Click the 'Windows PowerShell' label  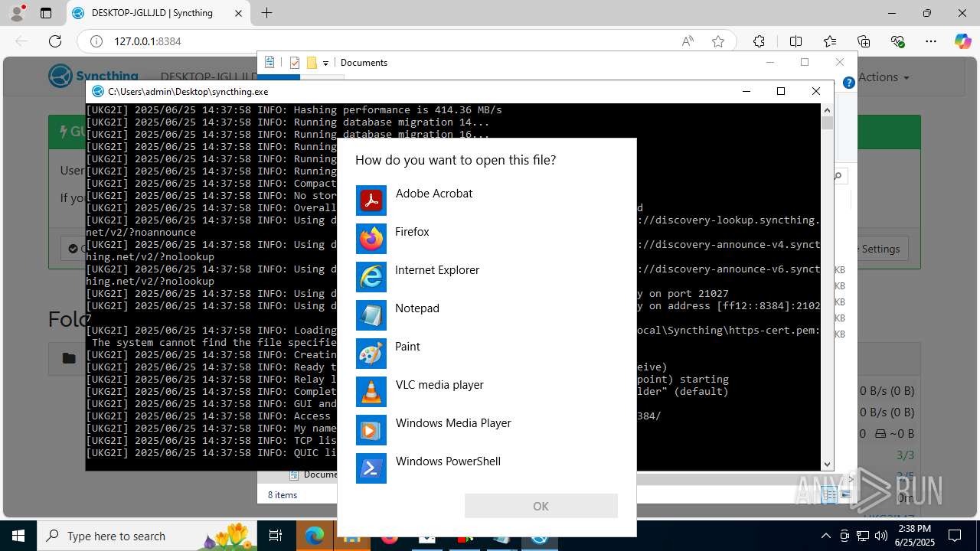[x=448, y=461]
